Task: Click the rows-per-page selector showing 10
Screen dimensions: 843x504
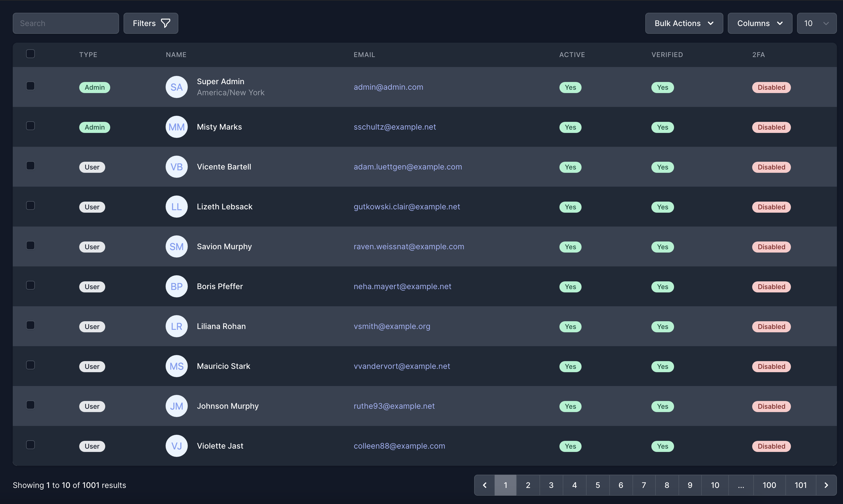Action: [817, 23]
